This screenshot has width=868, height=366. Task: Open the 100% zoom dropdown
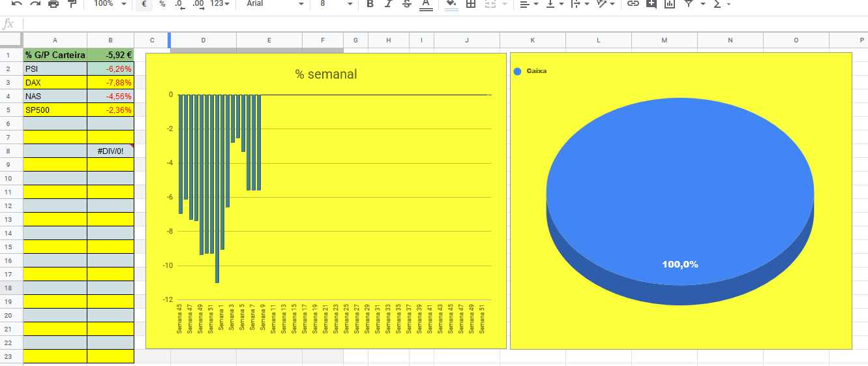(x=110, y=4)
